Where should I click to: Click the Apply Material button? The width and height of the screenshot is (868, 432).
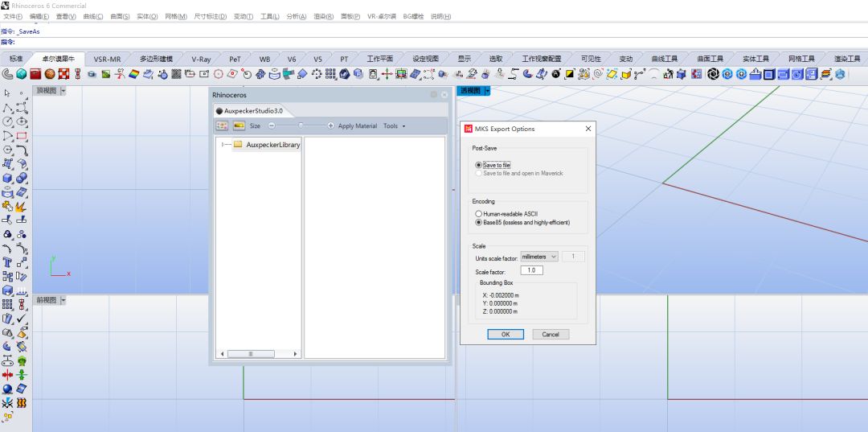pyautogui.click(x=358, y=125)
